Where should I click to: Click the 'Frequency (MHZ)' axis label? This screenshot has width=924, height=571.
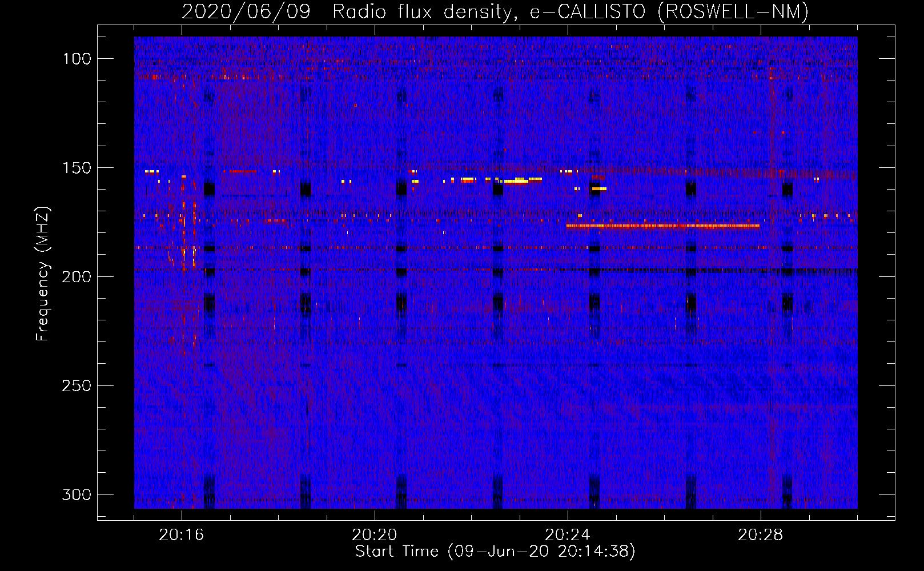(43, 274)
